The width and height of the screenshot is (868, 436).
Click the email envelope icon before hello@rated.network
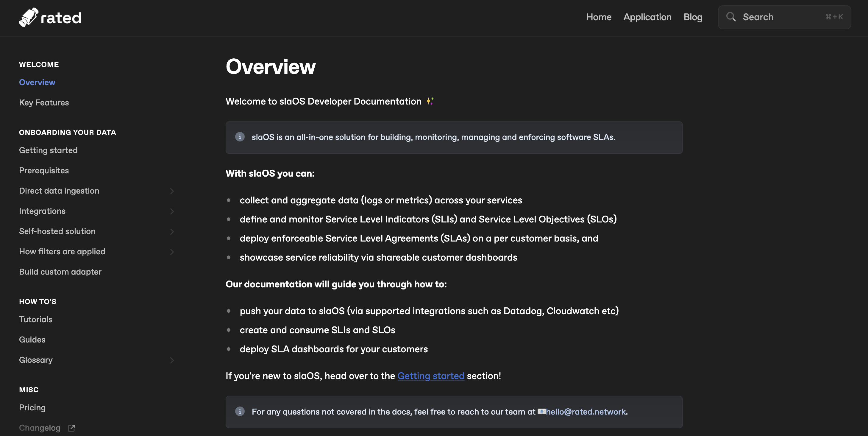coord(541,411)
